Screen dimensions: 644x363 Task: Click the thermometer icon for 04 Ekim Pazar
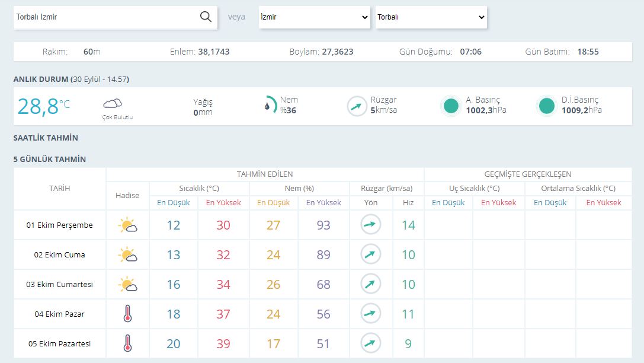pyautogui.click(x=128, y=314)
